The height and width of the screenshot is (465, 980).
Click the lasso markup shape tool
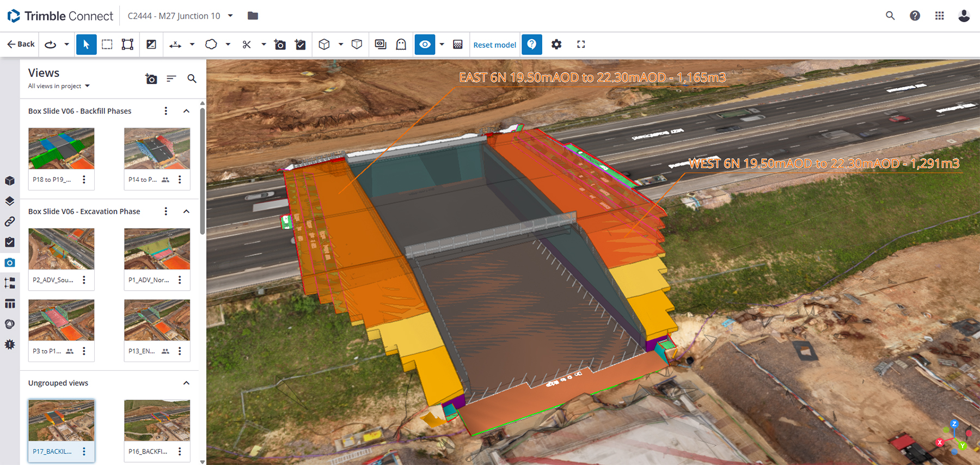point(211,45)
